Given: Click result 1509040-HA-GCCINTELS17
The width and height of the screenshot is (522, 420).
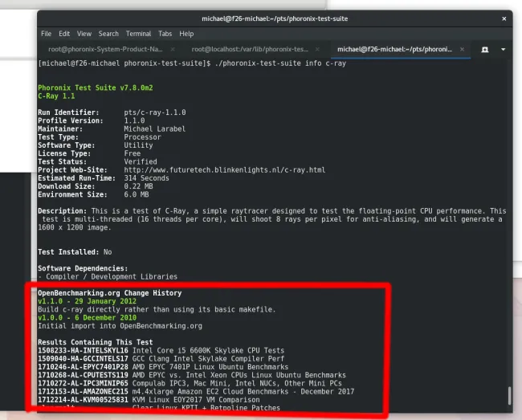Looking at the screenshot, I should coord(83,359).
